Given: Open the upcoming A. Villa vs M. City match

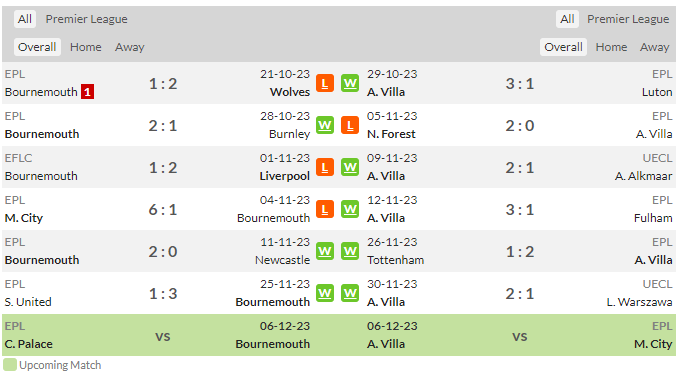Looking at the screenshot, I should tap(520, 336).
